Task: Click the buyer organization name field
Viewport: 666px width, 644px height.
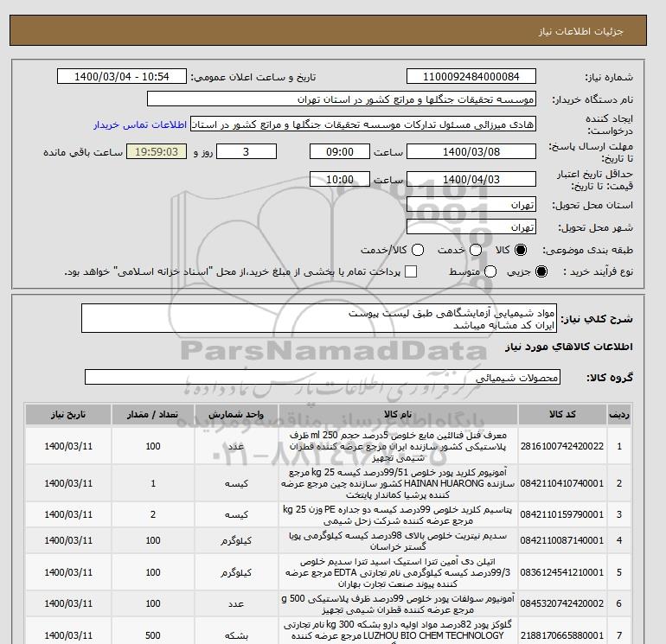Action: (x=341, y=99)
